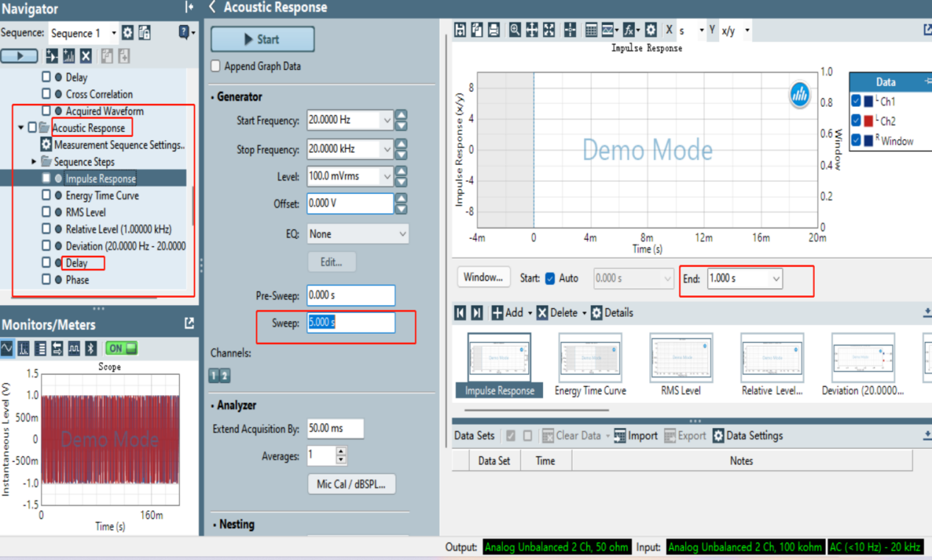The height and width of the screenshot is (560, 932).
Task: Click the graph zoom magnifier icon
Action: pos(515,30)
